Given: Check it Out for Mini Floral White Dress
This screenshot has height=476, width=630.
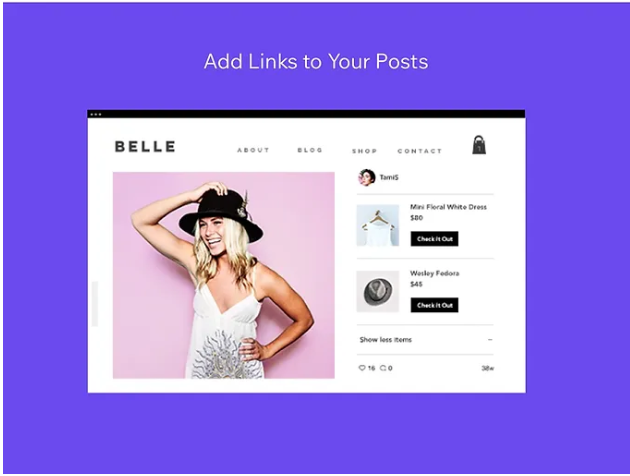Looking at the screenshot, I should (x=434, y=239).
